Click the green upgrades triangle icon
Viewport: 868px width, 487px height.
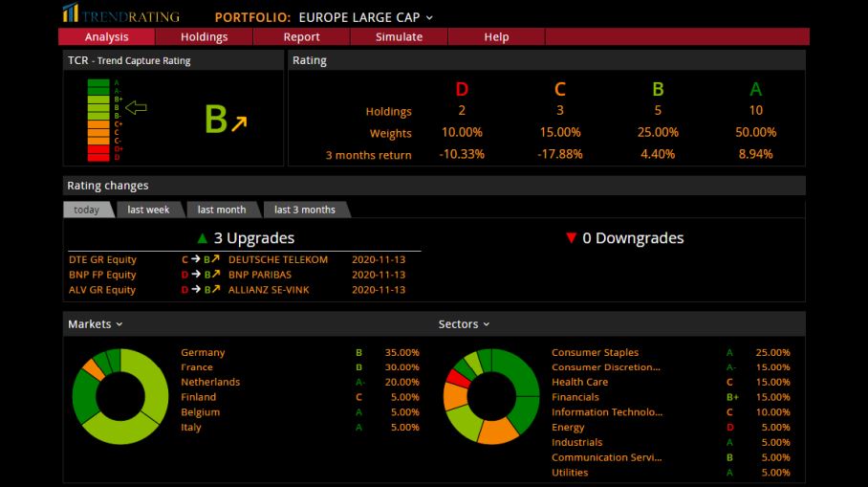(x=202, y=238)
